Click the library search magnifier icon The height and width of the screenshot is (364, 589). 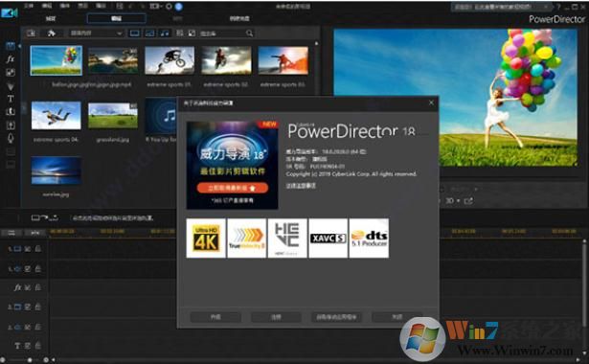point(249,34)
